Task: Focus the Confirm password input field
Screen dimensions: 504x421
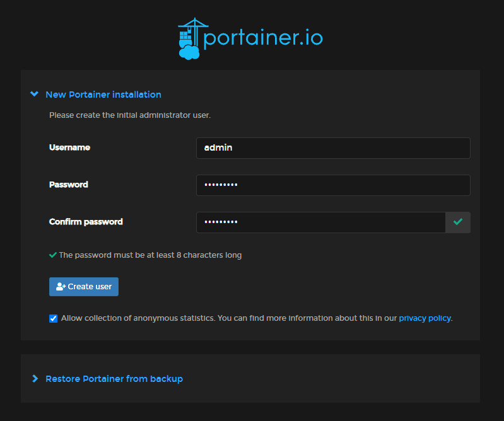Action: [x=321, y=222]
